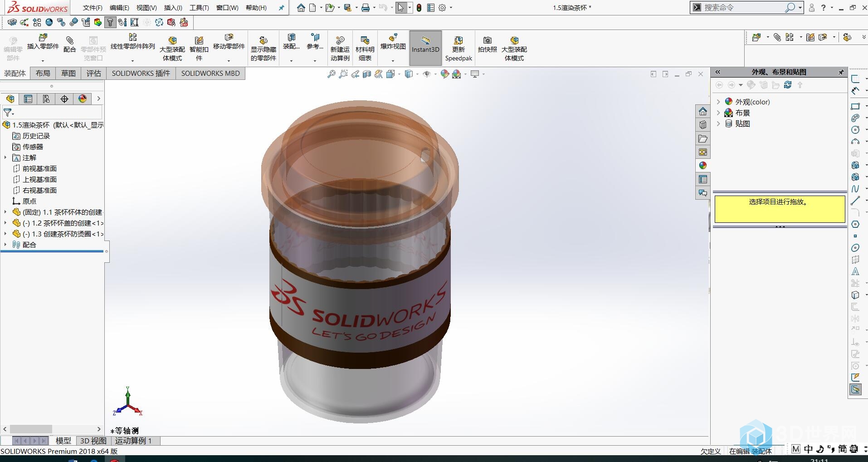Screen dimensions: 868x462
Task: Click the Home icon in top toolbar
Action: (x=301, y=8)
